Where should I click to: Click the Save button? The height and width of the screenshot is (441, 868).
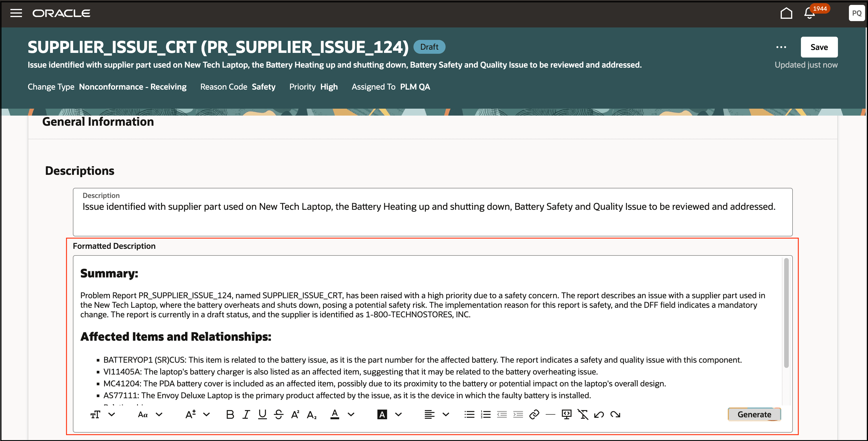coord(819,47)
